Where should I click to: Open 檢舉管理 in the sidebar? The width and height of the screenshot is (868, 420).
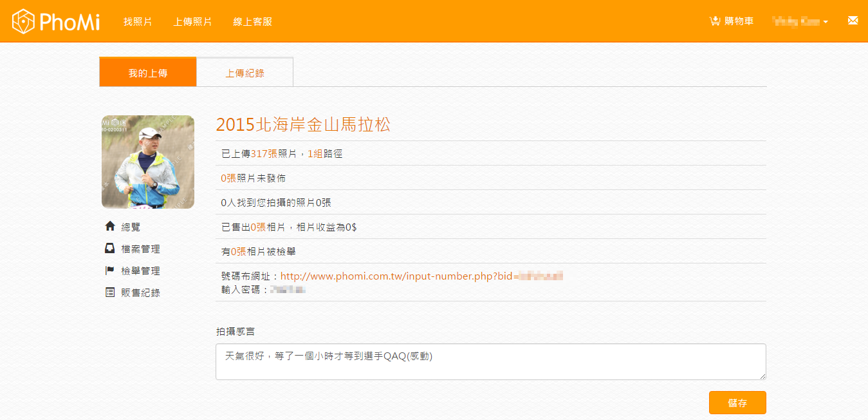tap(140, 271)
